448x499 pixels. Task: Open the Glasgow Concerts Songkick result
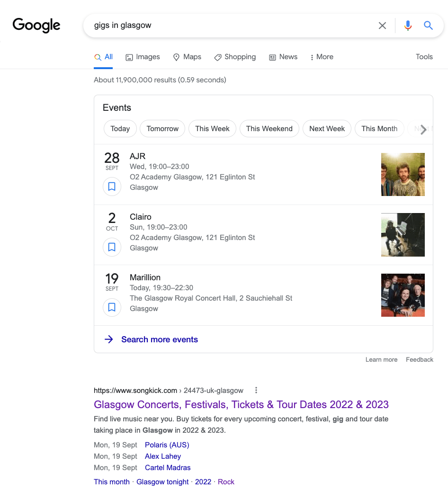(241, 404)
